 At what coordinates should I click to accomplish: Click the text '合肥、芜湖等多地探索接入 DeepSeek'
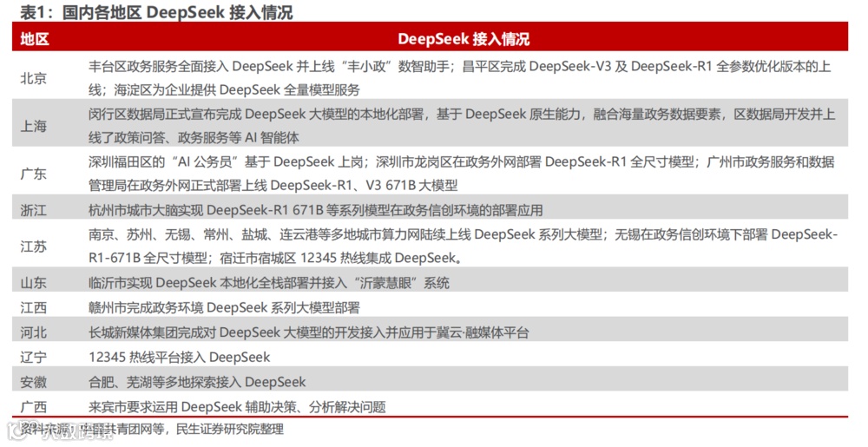click(x=197, y=382)
